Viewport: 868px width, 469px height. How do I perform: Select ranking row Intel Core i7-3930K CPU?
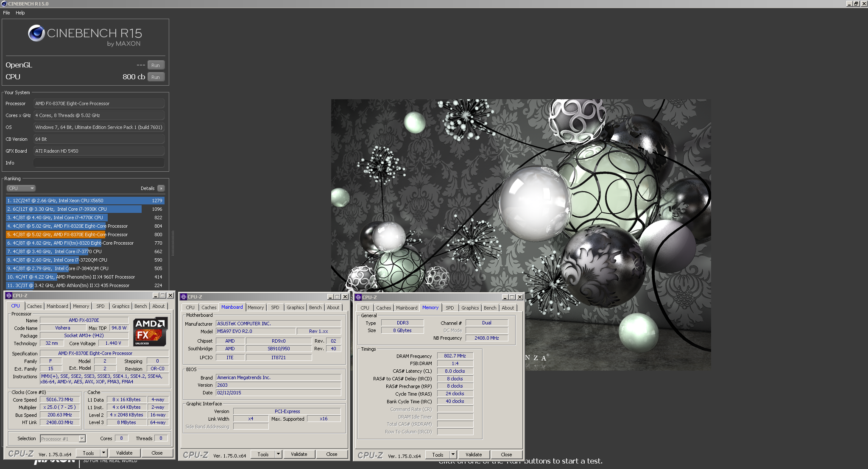[x=85, y=209]
